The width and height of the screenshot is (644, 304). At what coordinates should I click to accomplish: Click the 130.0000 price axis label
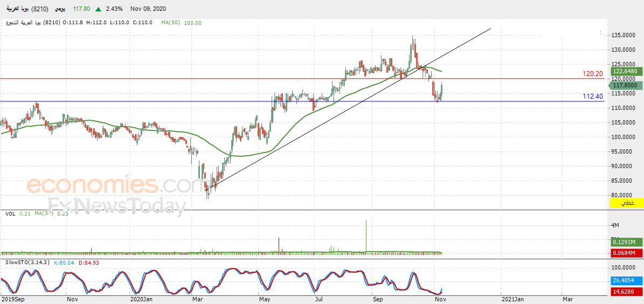(624, 50)
